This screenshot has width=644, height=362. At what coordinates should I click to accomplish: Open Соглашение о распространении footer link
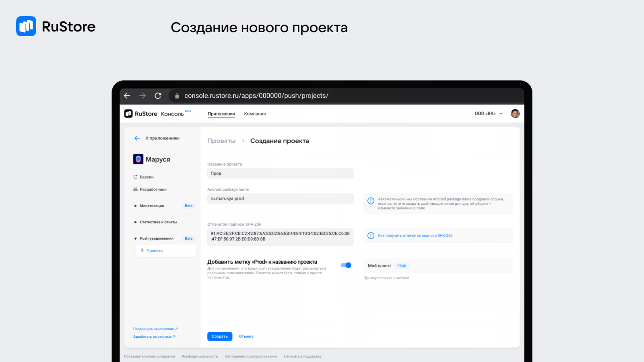pyautogui.click(x=251, y=356)
